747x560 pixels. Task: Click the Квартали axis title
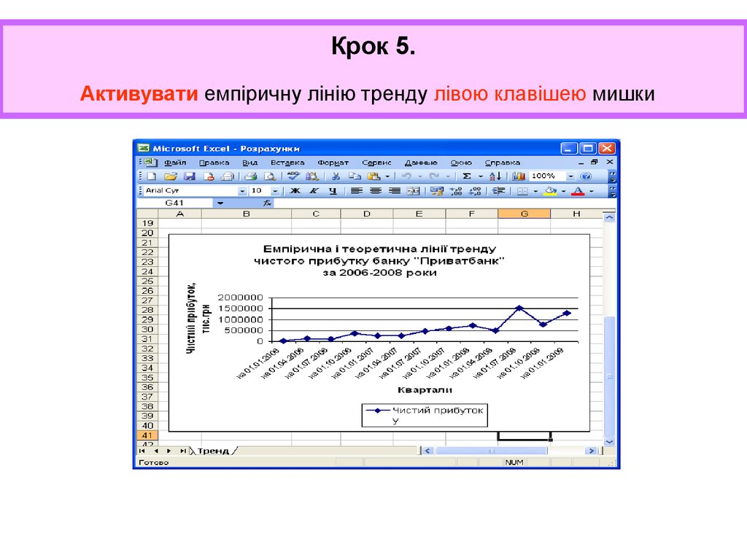click(x=425, y=390)
